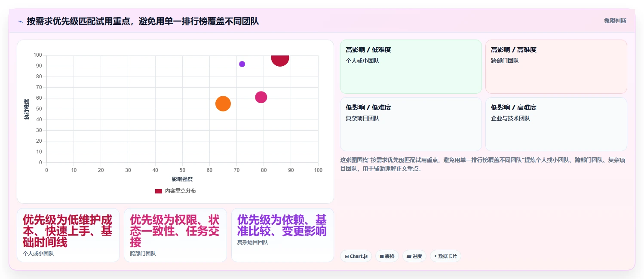Click the pink bubble in the chart

point(261,97)
